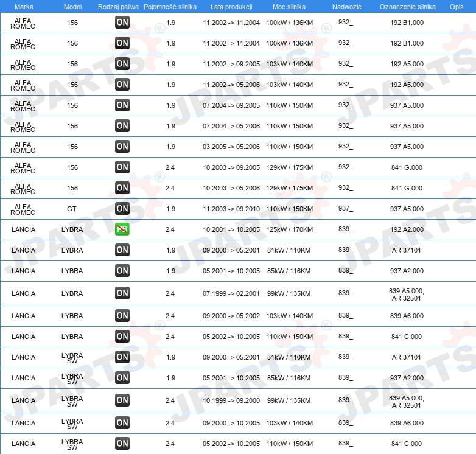Click the ON diesel icon in the Alfa Romeo GT row
The image size is (476, 454).
122,209
